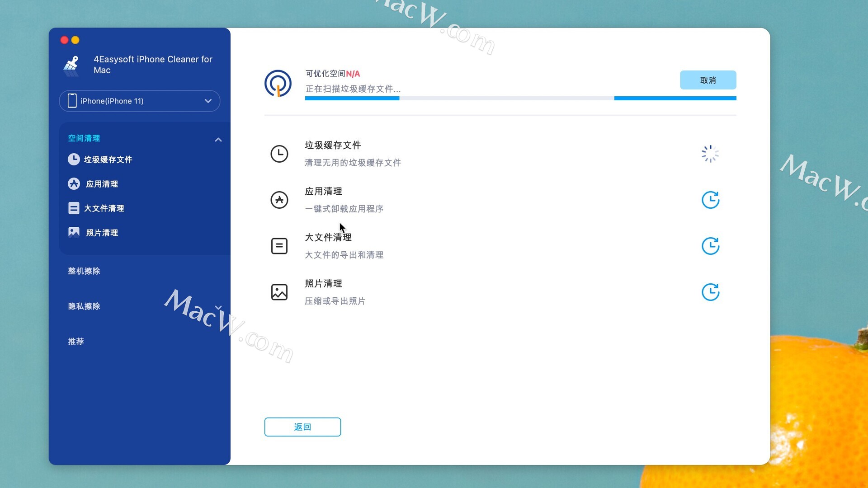The height and width of the screenshot is (488, 868).
Task: Click the rescan clock icon for 照片清理
Action: coord(710,292)
